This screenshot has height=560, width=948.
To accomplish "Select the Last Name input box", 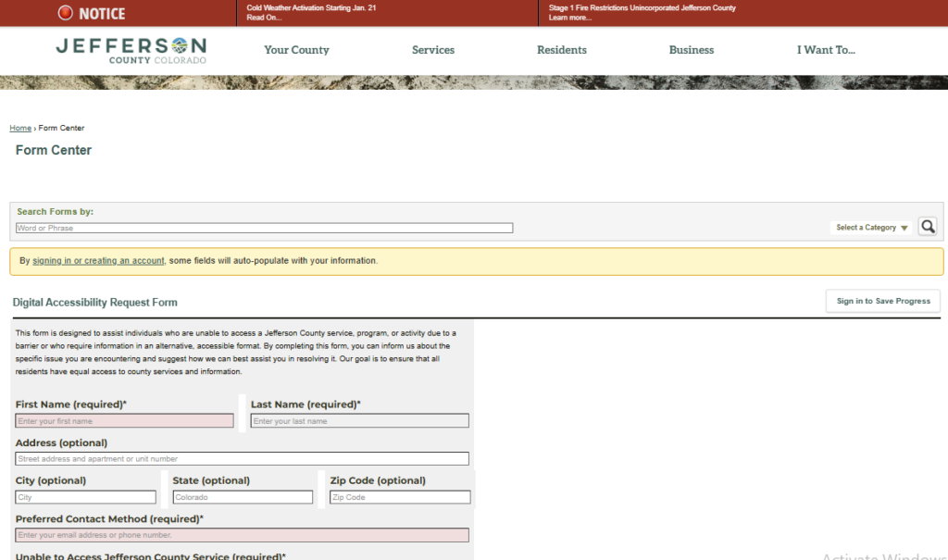I will (x=359, y=421).
